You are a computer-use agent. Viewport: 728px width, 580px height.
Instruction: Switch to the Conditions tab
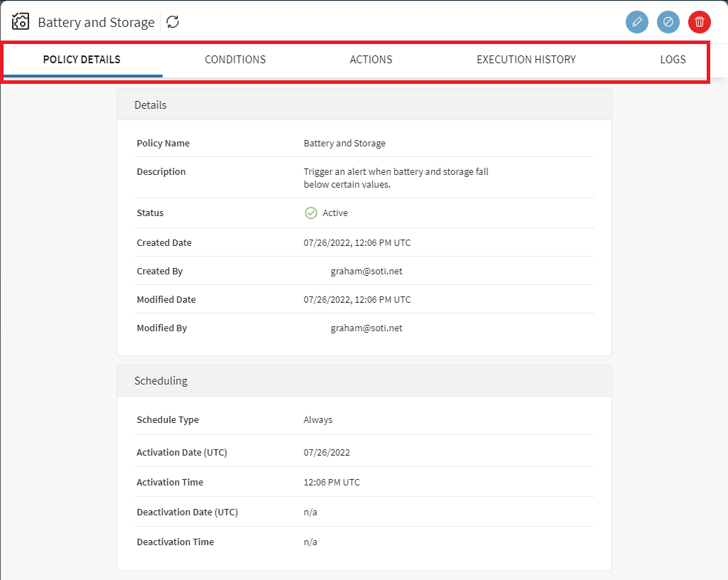235,60
